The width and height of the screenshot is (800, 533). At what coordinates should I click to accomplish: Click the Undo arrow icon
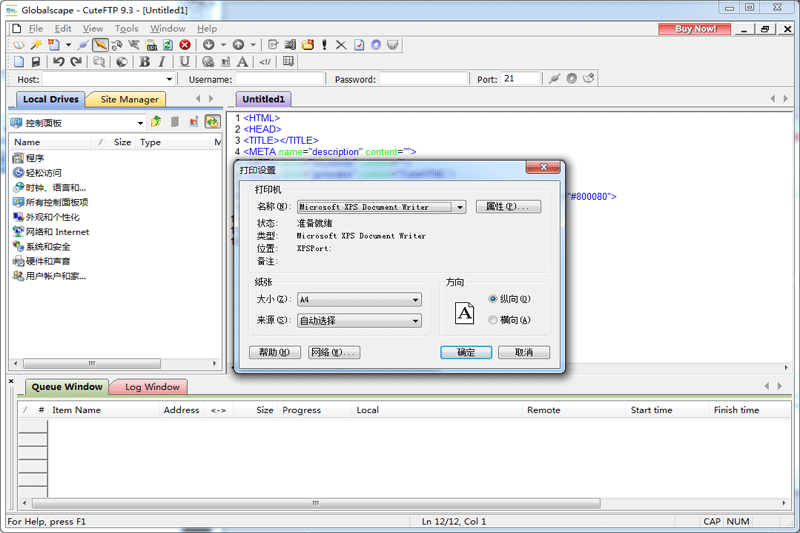(58, 62)
